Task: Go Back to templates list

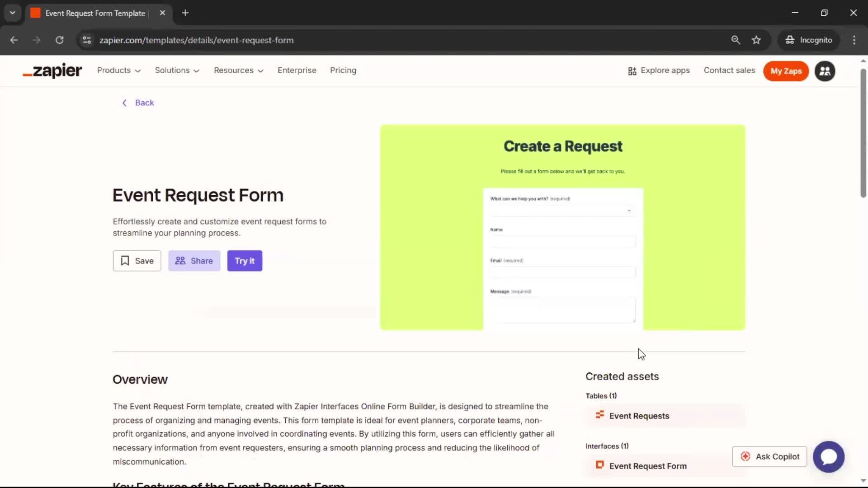Action: (138, 103)
